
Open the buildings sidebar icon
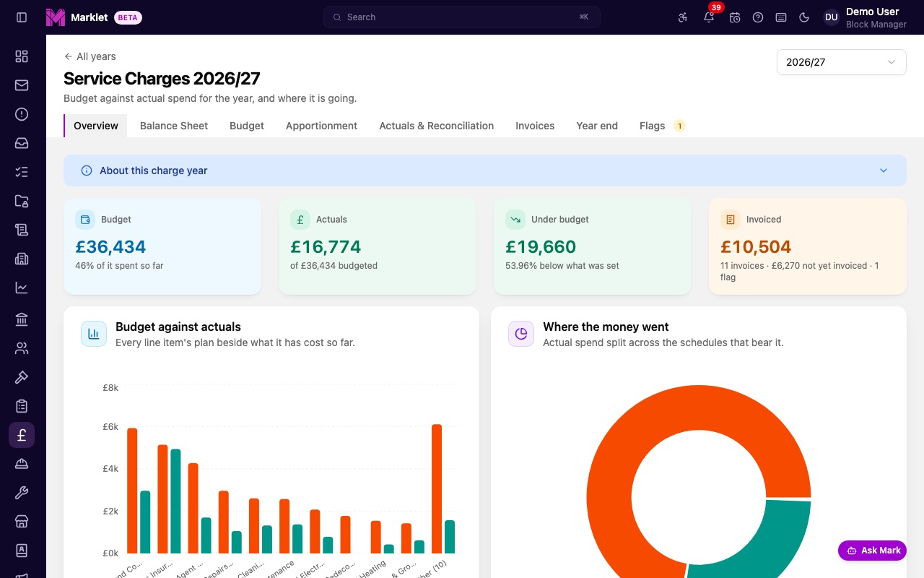coord(22,259)
